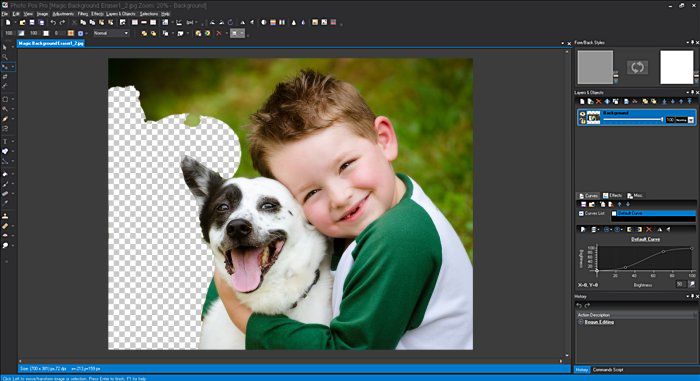Switch to the Curves tab
700x381 pixels.
click(588, 196)
